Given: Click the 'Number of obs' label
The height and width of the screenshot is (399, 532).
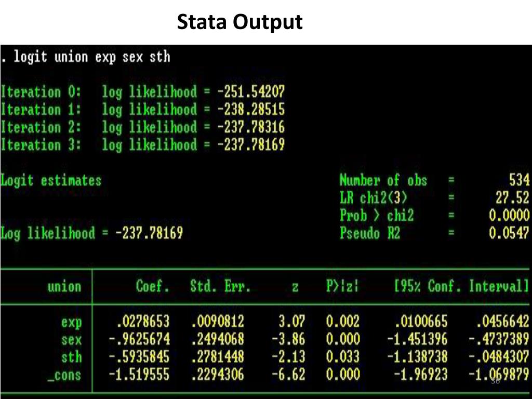Looking at the screenshot, I should [383, 180].
